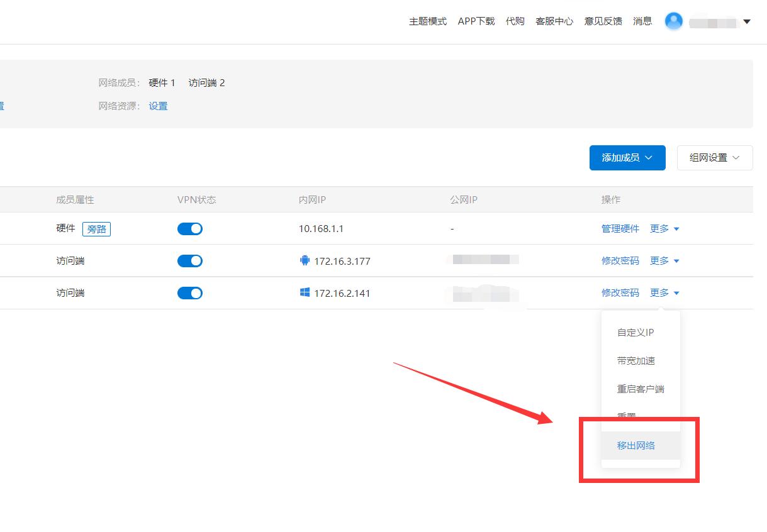767x532 pixels.
Task: Open the account dropdown arrow
Action: (x=747, y=21)
